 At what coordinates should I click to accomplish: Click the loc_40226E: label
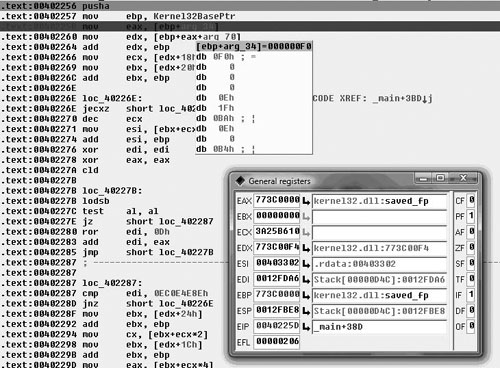112,98
